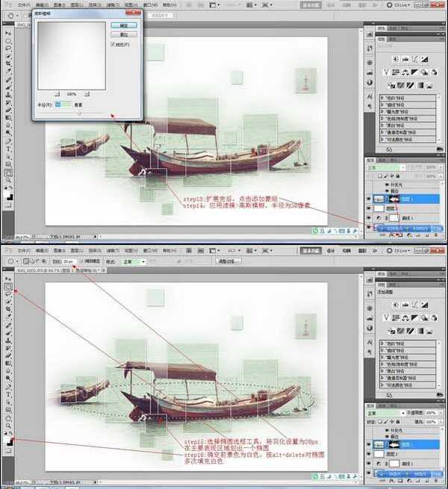Open the Style (样式) dropdown in options bar
The width and height of the screenshot is (448, 489).
pyautogui.click(x=134, y=261)
